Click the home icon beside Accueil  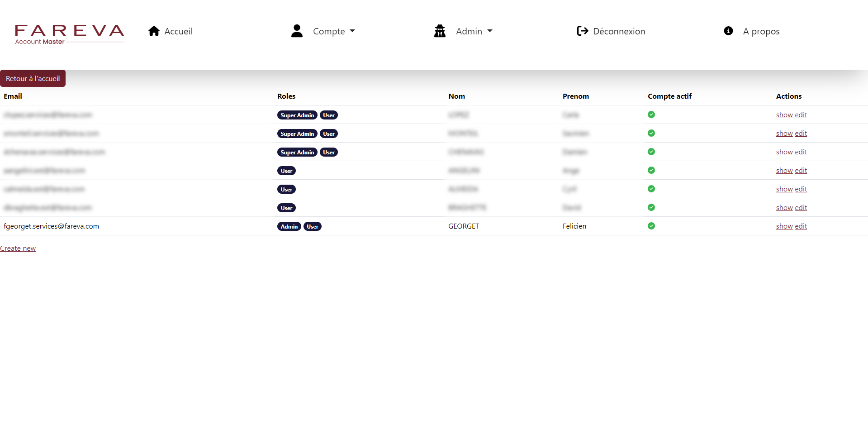click(154, 31)
